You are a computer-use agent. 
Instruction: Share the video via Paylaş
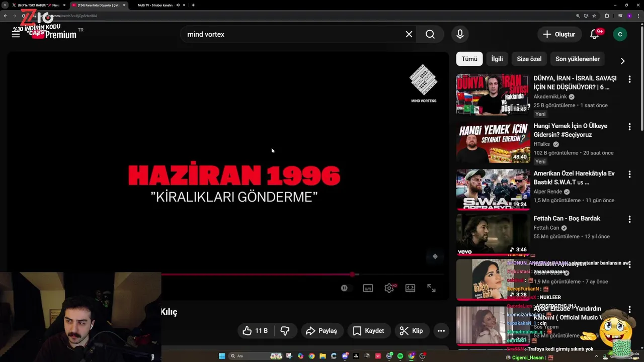click(321, 330)
